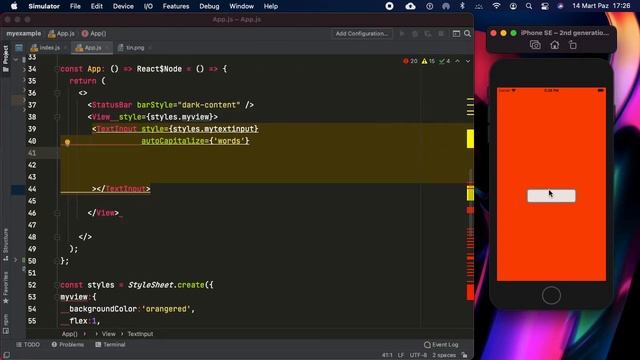Click the Run button in IDE toolbar
640x360 pixels.
pyautogui.click(x=402, y=34)
